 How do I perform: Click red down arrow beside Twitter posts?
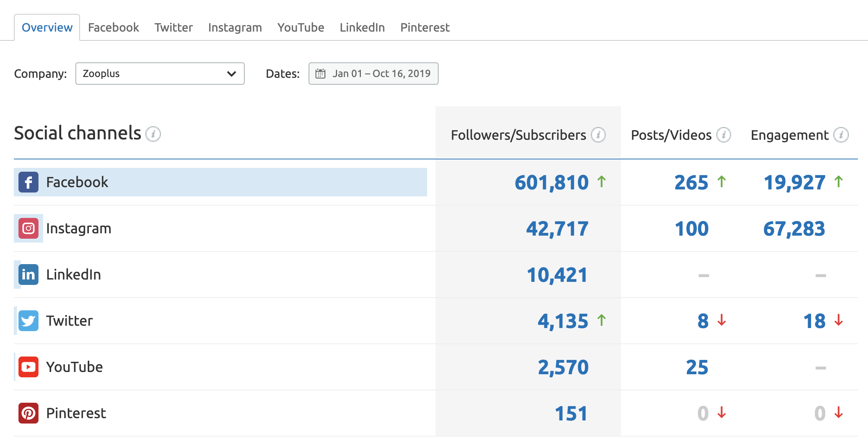point(722,320)
